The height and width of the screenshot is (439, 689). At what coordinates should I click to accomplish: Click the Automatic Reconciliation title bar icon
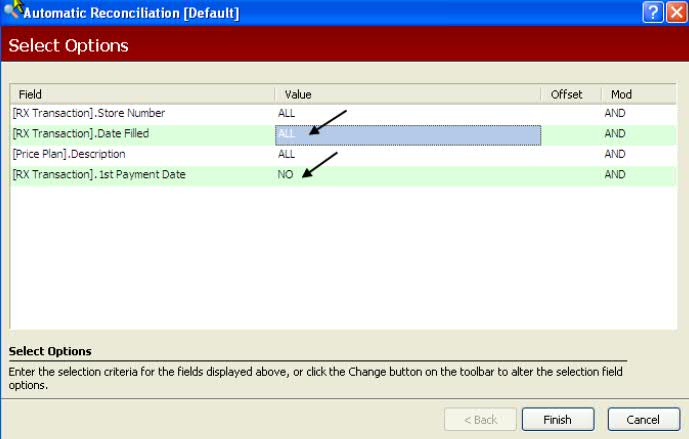pyautogui.click(x=12, y=14)
